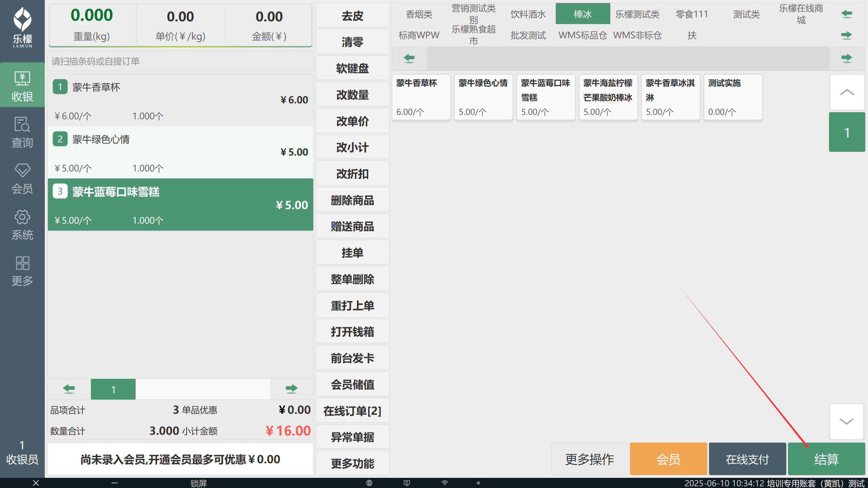Open the 更多 grid sidebar icon
Screen dimensions: 868x488
pos(22,271)
